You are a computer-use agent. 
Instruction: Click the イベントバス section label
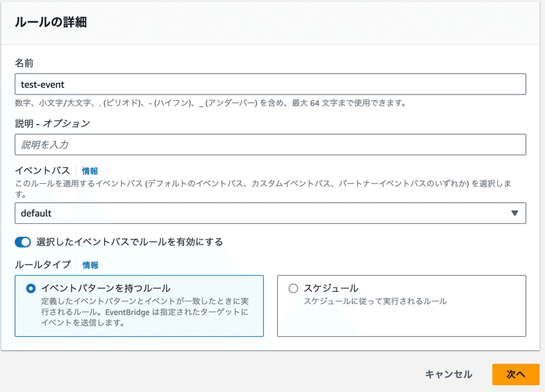click(x=42, y=171)
